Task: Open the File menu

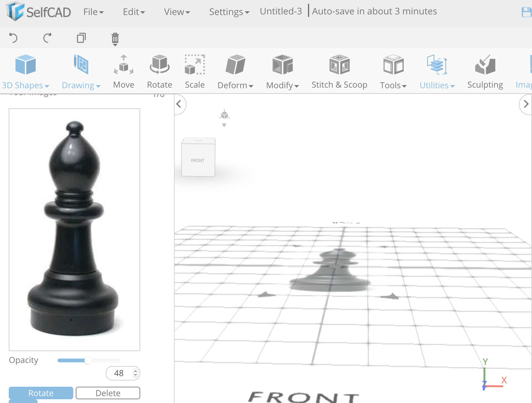Action: pyautogui.click(x=93, y=12)
